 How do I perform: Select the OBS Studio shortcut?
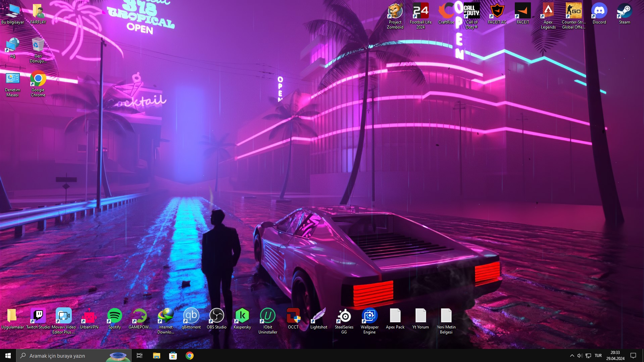tap(217, 319)
